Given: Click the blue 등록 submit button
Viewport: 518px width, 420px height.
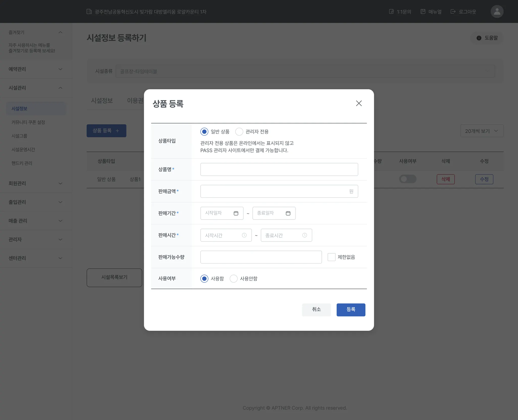Looking at the screenshot, I should tap(351, 310).
